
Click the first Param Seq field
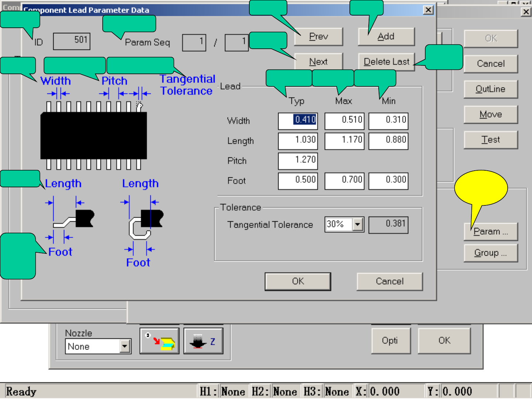(194, 42)
